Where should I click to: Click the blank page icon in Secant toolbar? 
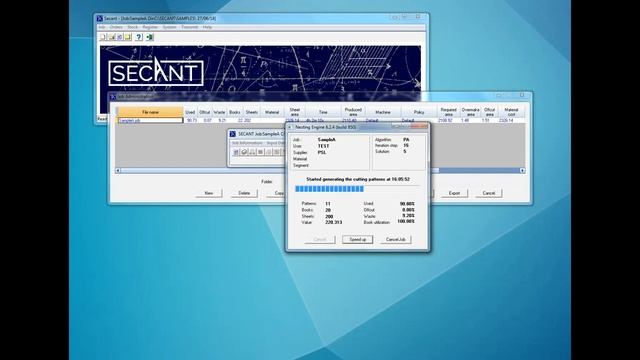103,37
